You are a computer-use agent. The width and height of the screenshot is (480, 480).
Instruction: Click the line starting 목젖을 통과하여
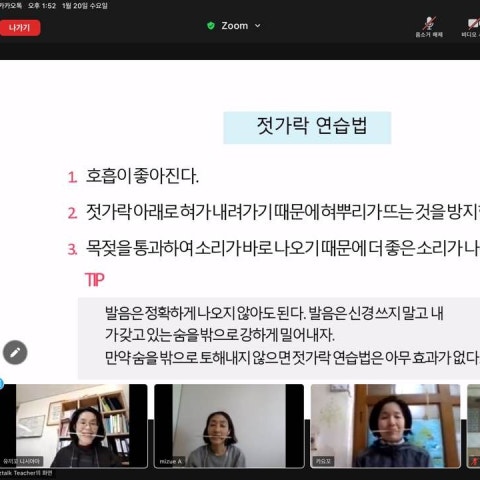click(x=283, y=248)
